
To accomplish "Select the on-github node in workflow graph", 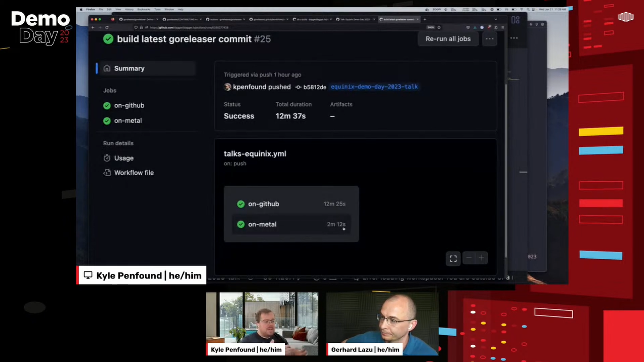I will click(x=291, y=204).
